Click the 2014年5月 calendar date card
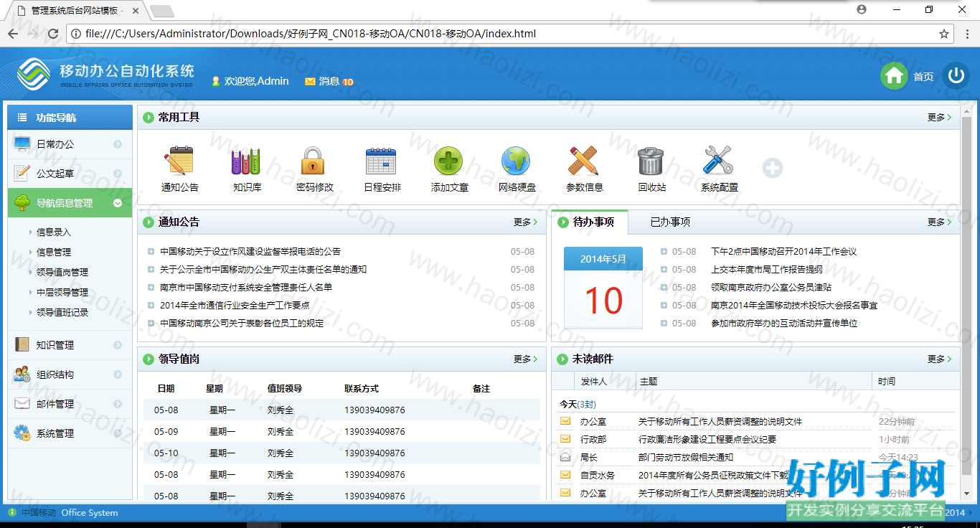 coord(603,288)
